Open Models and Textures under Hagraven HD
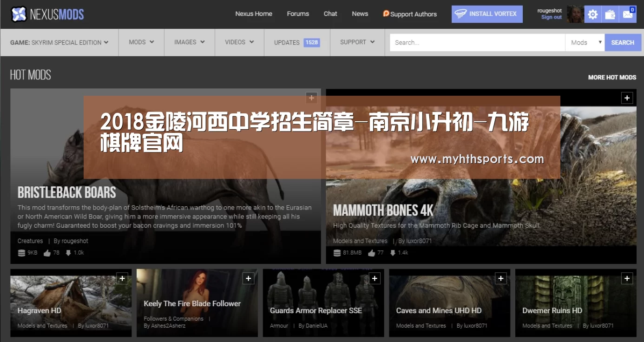644x342 pixels. 42,326
